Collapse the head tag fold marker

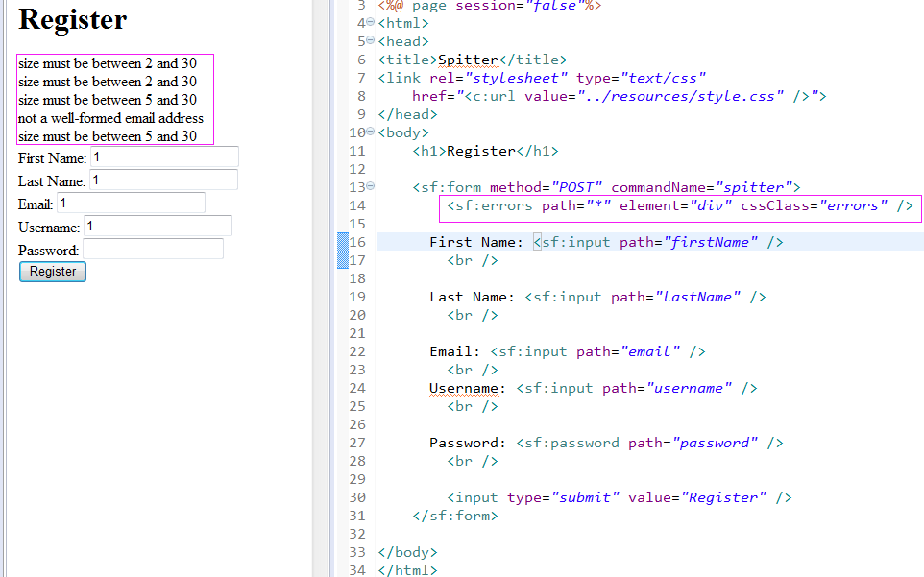click(370, 40)
